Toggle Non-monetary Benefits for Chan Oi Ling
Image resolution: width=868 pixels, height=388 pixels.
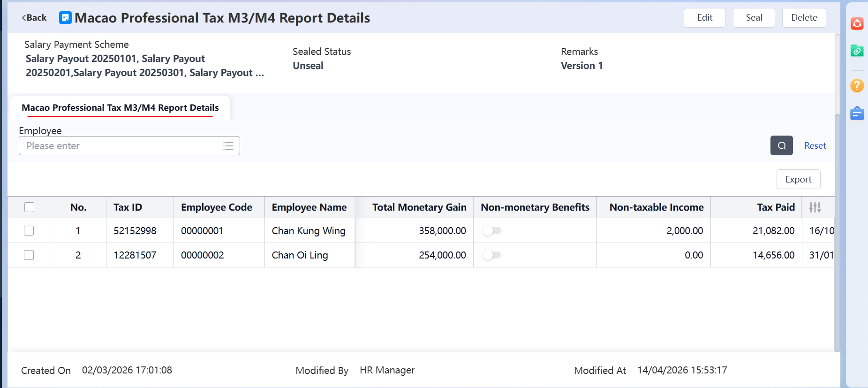point(492,255)
